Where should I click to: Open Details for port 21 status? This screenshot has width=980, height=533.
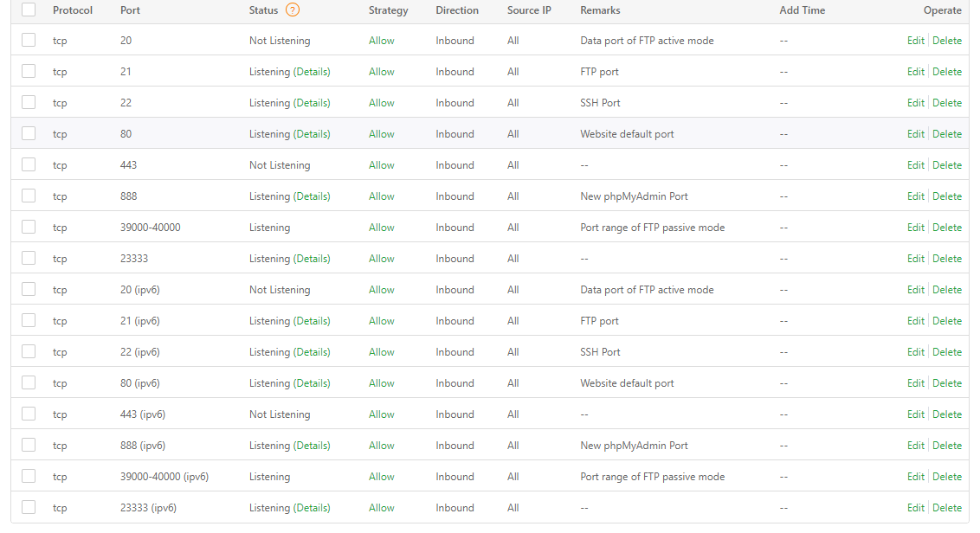pyautogui.click(x=312, y=72)
